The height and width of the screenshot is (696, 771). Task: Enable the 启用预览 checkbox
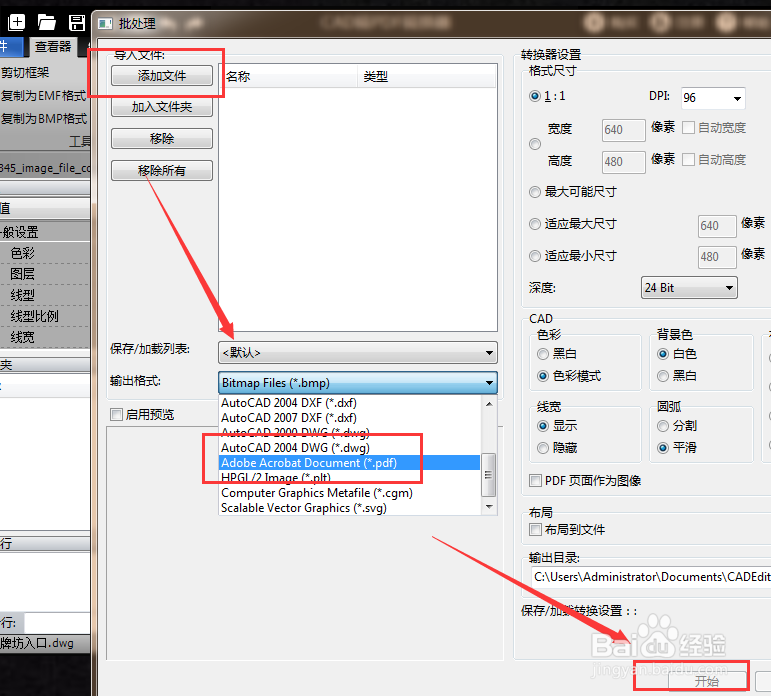pyautogui.click(x=117, y=415)
